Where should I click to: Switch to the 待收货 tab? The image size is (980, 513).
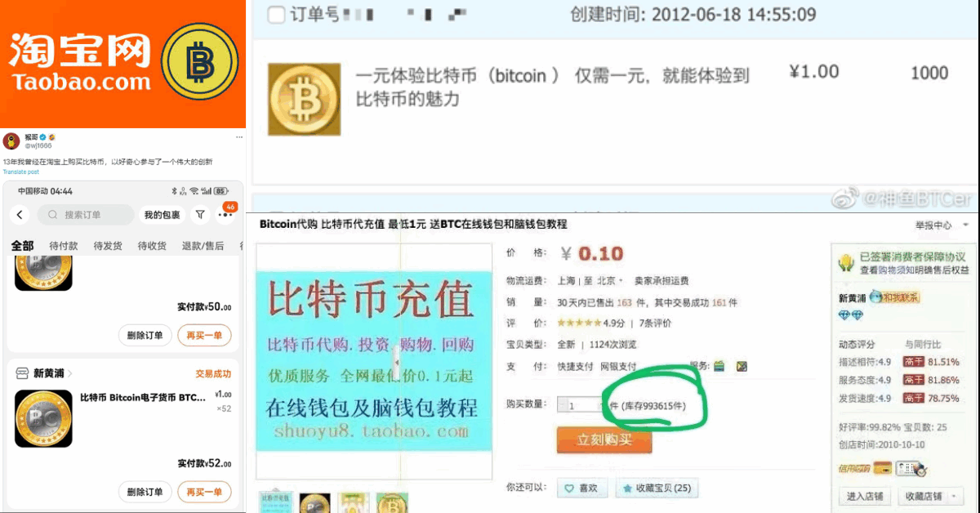click(152, 246)
